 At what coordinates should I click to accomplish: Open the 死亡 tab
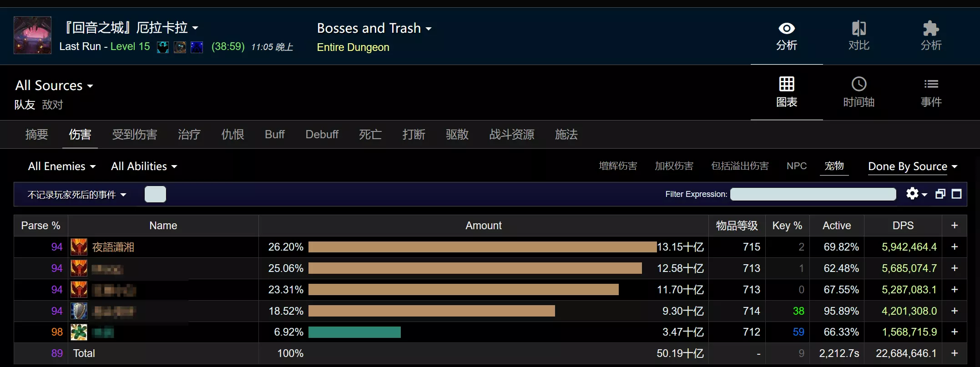point(370,135)
